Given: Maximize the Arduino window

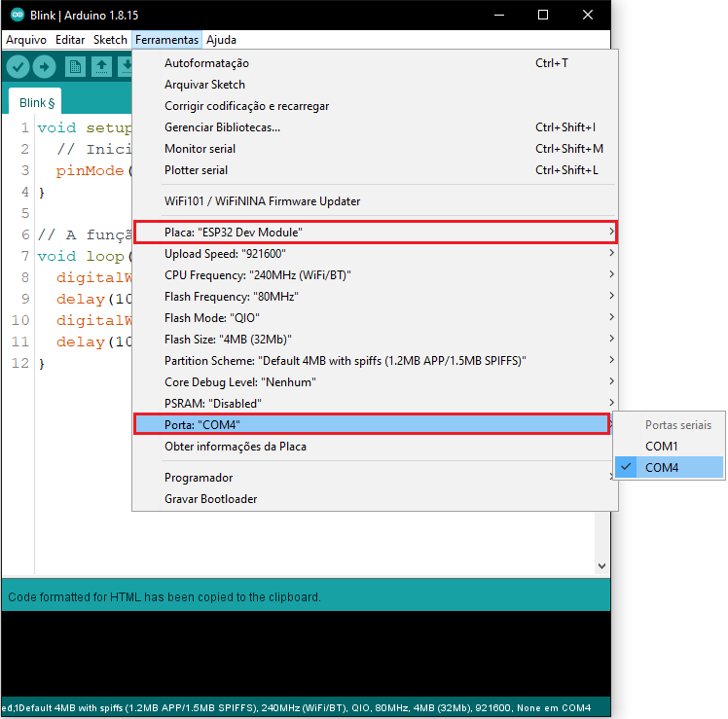Looking at the screenshot, I should (543, 15).
